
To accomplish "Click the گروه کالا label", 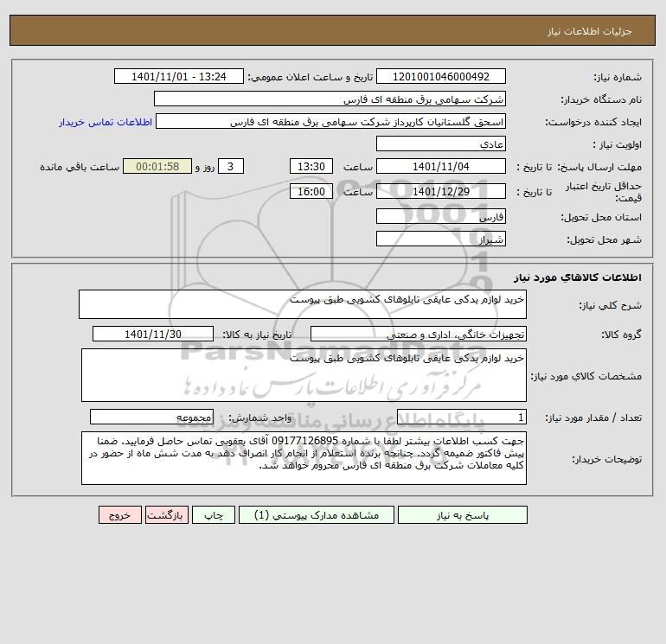I will 621,335.
